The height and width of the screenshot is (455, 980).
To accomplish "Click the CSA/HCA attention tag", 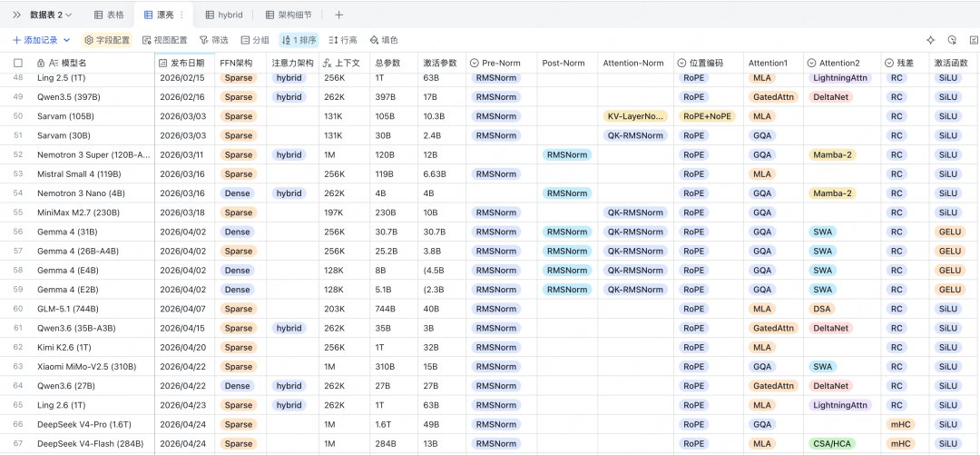I will pyautogui.click(x=831, y=444).
